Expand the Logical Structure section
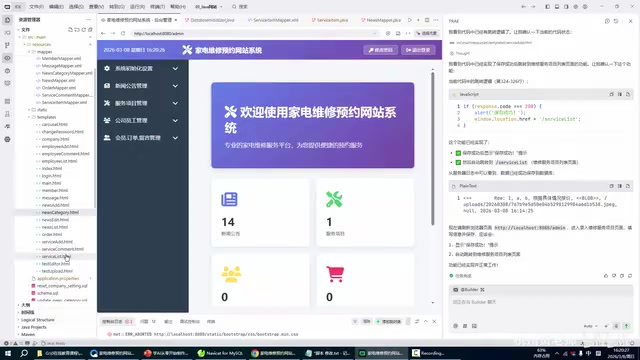 pos(37,320)
